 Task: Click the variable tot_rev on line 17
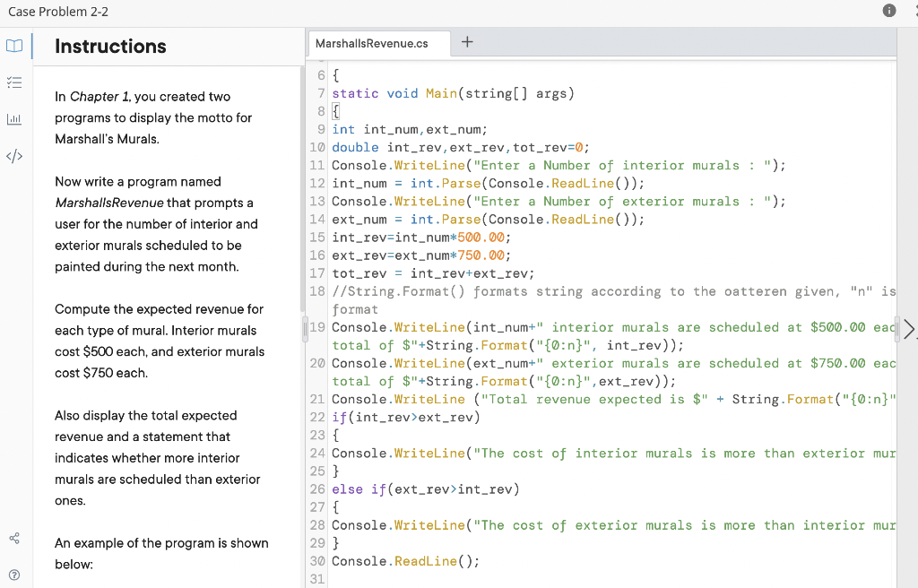tap(359, 272)
